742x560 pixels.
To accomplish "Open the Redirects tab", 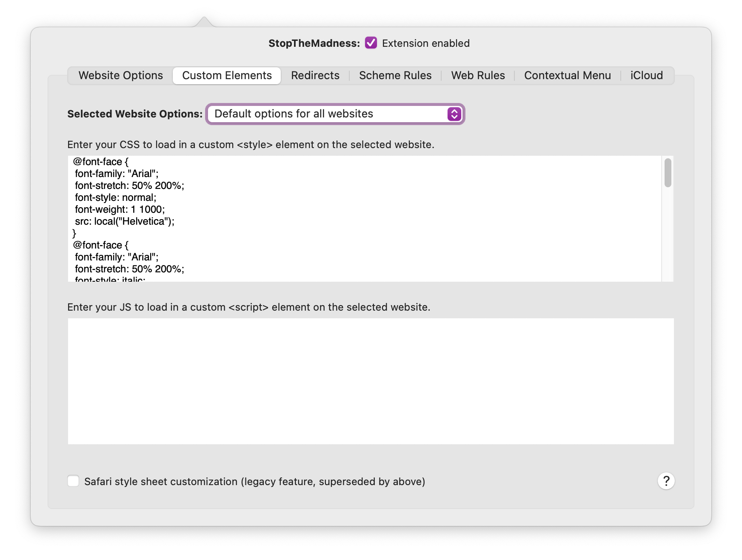I will (x=315, y=75).
